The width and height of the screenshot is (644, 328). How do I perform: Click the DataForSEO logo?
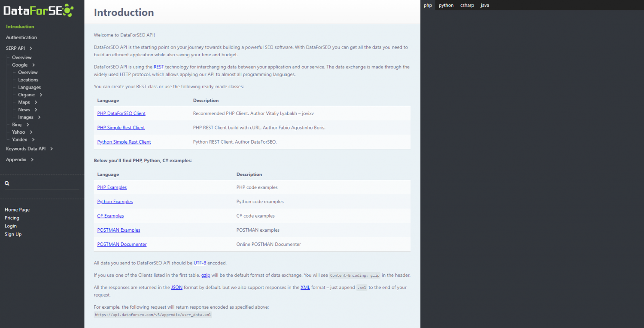tap(38, 9)
